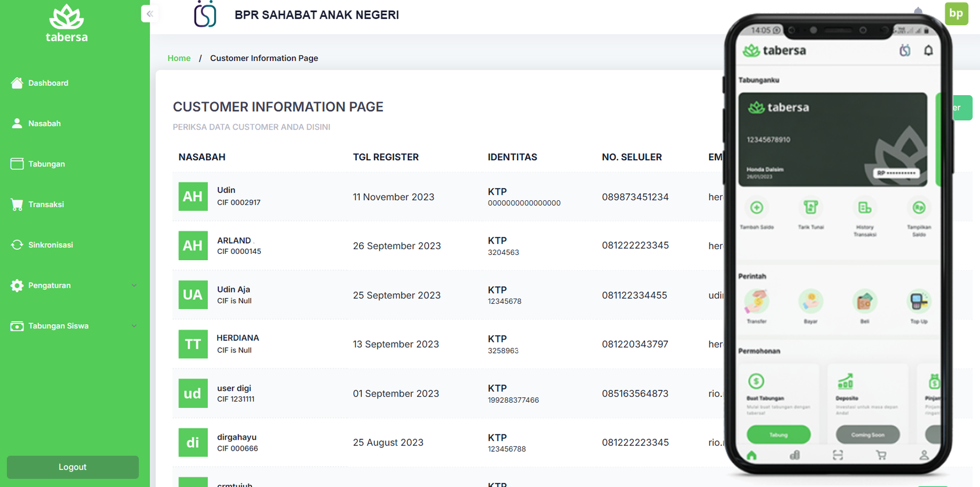This screenshot has height=487, width=980.
Task: Tap the cart tab in phone bottom bar
Action: pyautogui.click(x=881, y=455)
